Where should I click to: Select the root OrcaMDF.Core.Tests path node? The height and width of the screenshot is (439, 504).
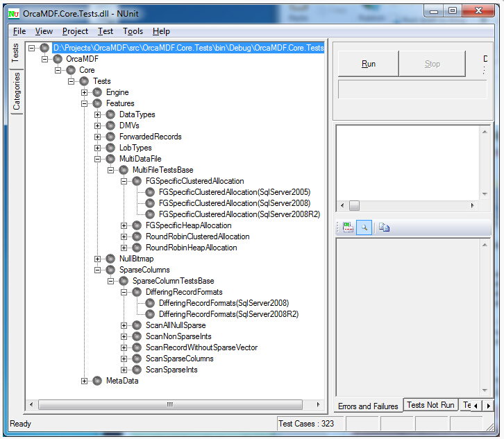[188, 48]
